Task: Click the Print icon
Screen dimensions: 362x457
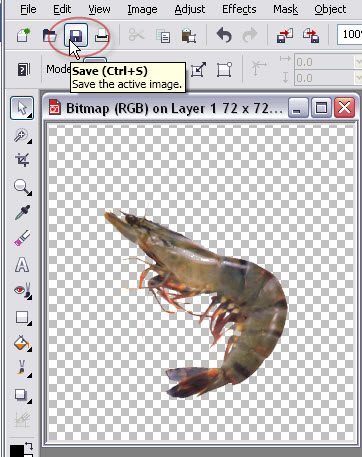Action: pos(102,35)
